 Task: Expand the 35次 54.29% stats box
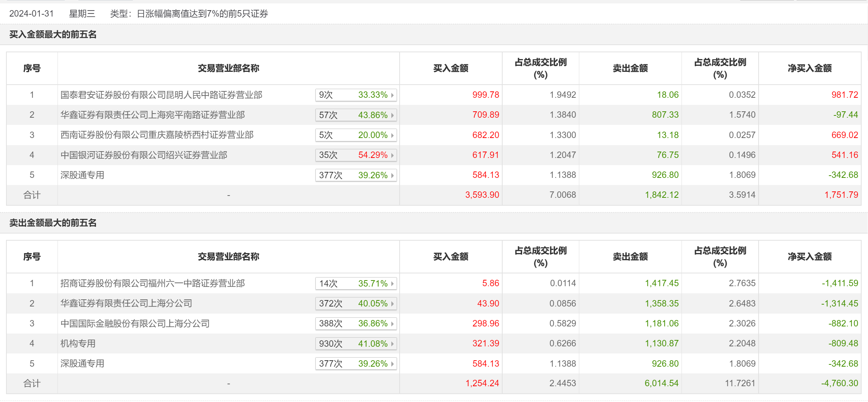pos(356,155)
